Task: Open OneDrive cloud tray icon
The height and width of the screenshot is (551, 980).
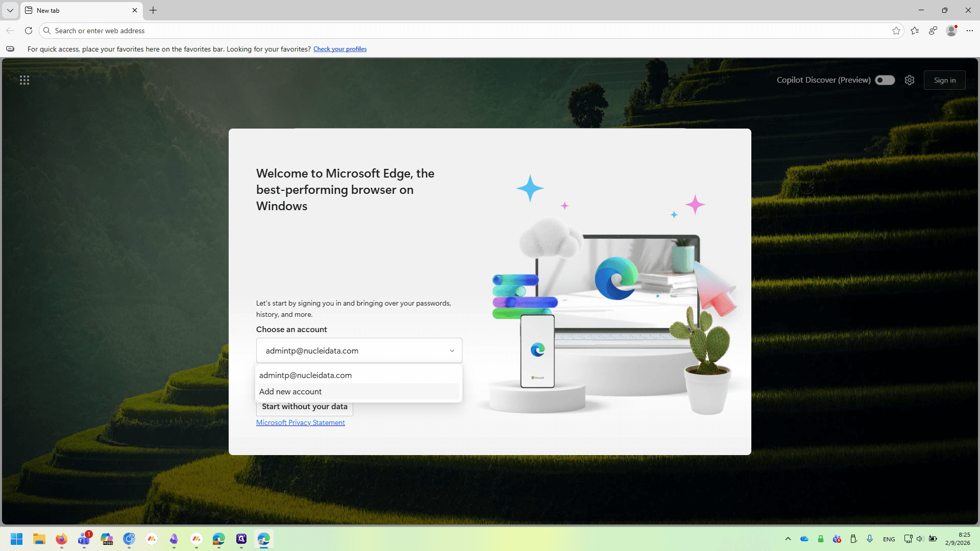Action: pyautogui.click(x=804, y=539)
